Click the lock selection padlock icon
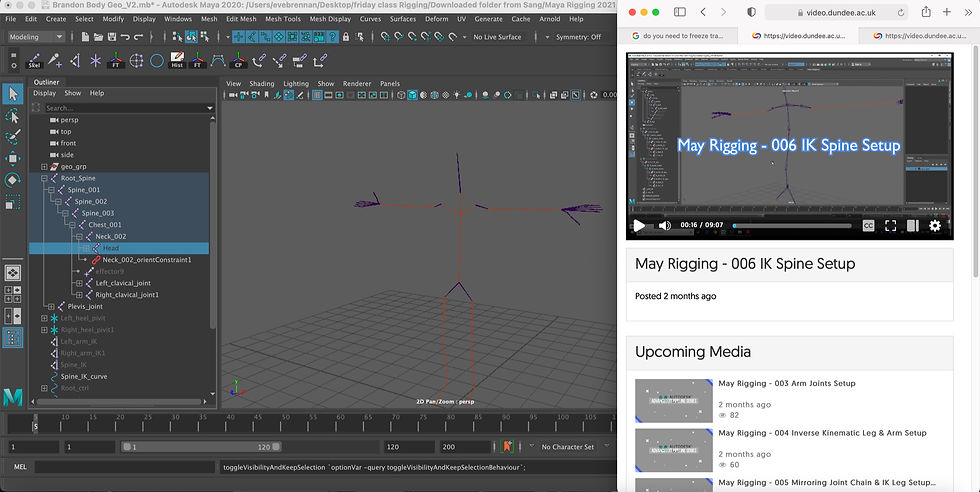980x492 pixels. pyautogui.click(x=346, y=37)
